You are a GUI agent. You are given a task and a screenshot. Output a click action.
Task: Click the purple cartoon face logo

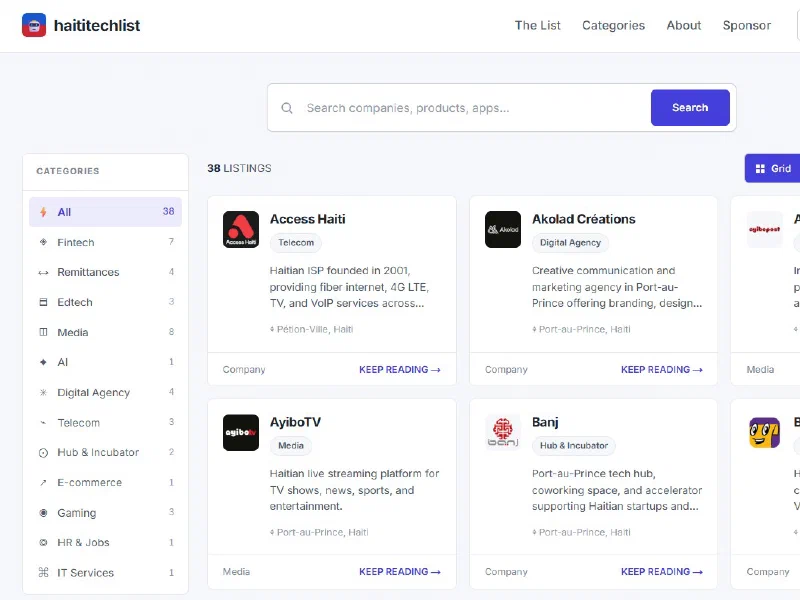tap(764, 433)
